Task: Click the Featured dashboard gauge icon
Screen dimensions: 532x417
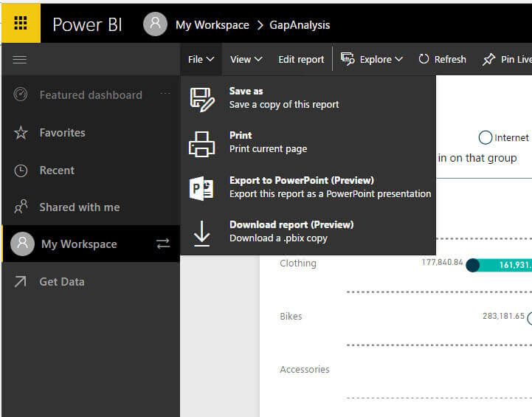Action: coord(21,94)
